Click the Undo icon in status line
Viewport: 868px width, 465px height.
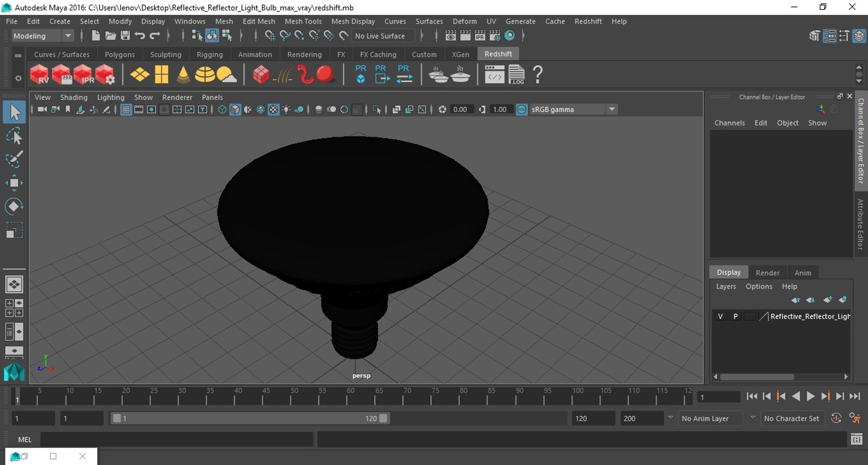140,35
